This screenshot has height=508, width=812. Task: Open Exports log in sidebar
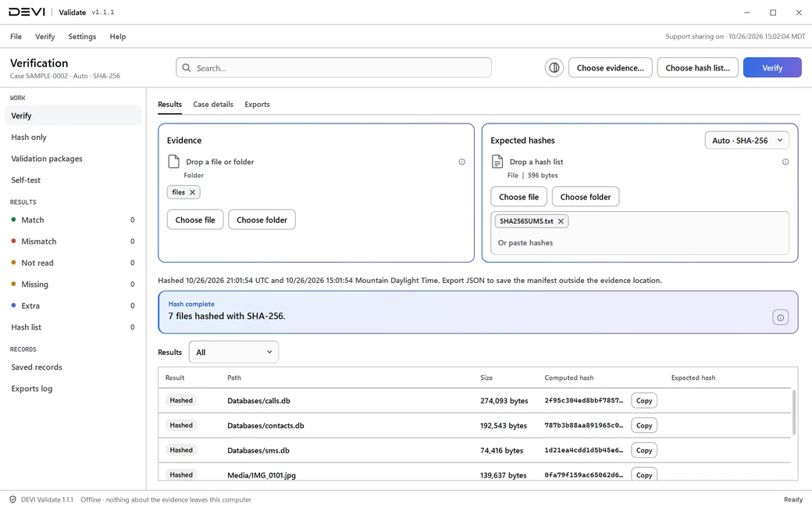pos(73,388)
